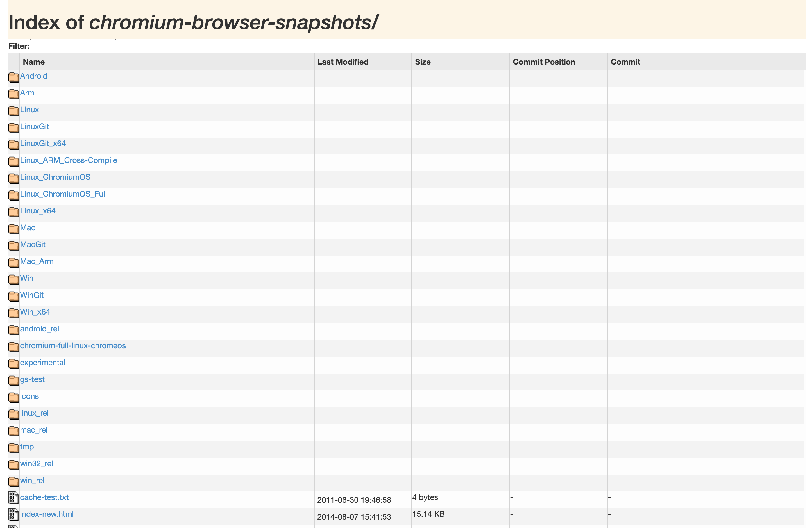The width and height of the screenshot is (812, 528).
Task: Click the folder icon beside Linux_ChromiumOS_Full
Action: pos(14,195)
